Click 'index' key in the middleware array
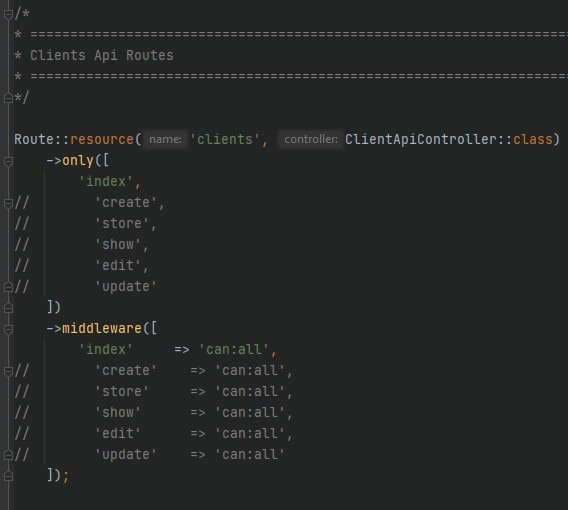The image size is (568, 510). (x=106, y=350)
